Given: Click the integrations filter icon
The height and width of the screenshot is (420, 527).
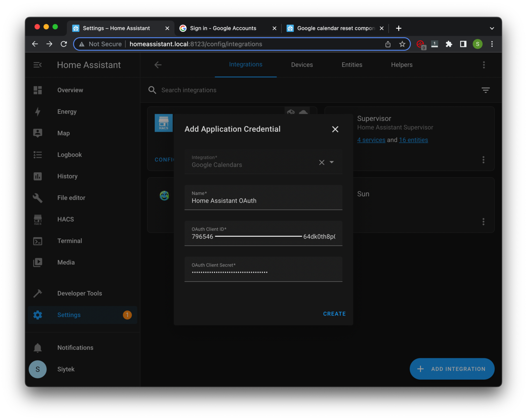Looking at the screenshot, I should pyautogui.click(x=485, y=90).
